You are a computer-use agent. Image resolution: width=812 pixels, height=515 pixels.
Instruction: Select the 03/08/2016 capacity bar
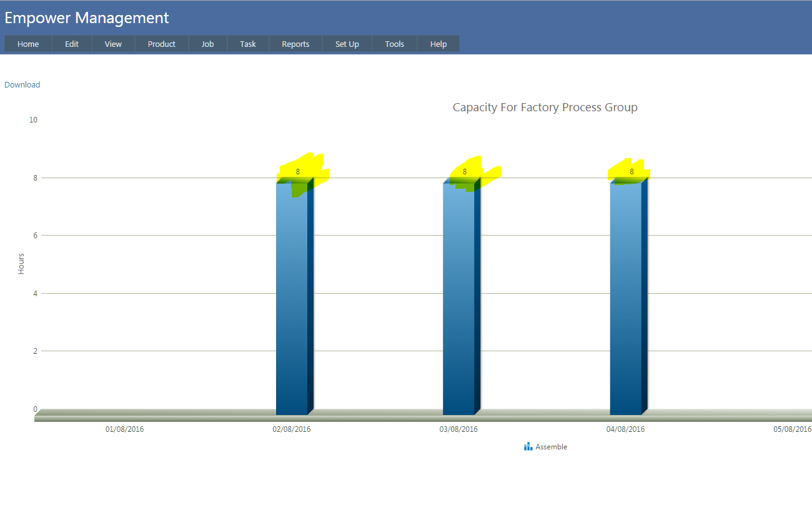[x=458, y=300]
